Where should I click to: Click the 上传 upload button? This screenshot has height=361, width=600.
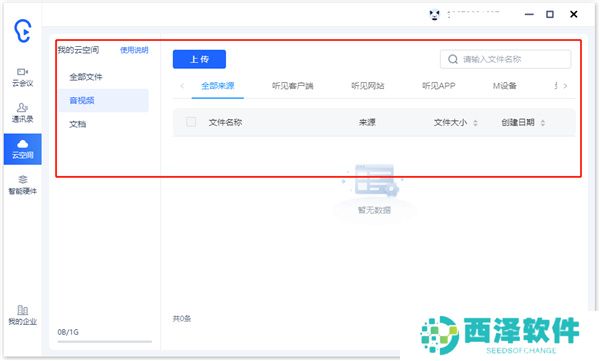coord(199,59)
